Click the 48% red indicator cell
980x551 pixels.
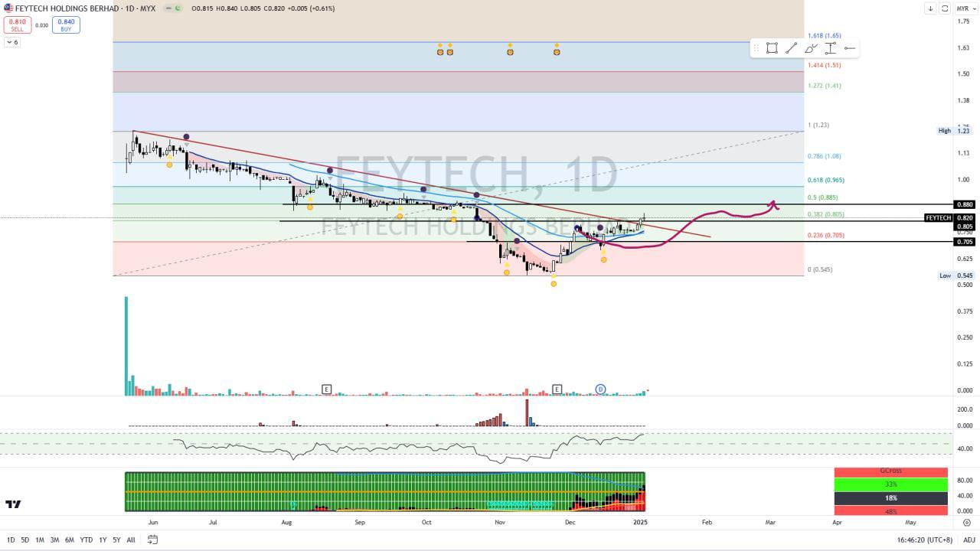(890, 511)
